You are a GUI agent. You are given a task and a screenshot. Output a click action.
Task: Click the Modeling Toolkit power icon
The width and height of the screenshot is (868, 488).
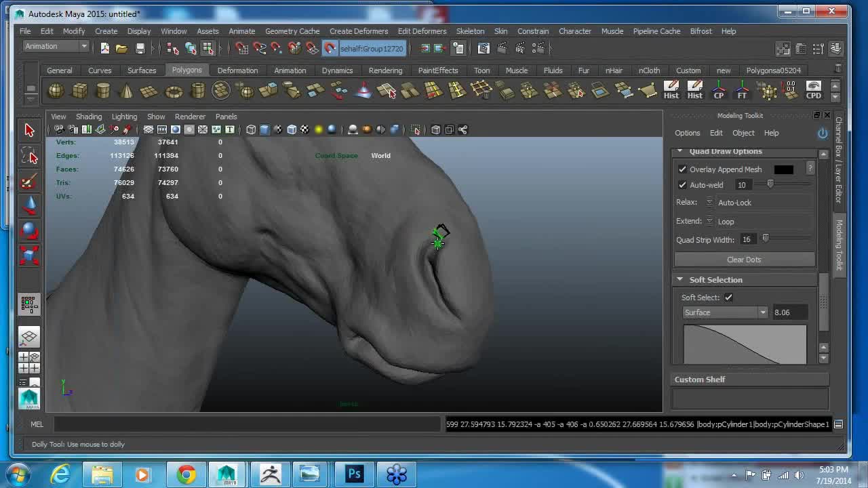[823, 133]
